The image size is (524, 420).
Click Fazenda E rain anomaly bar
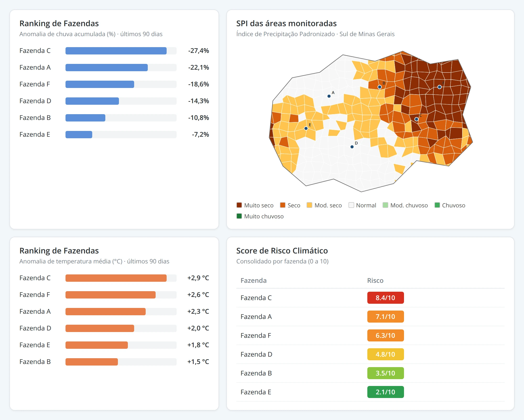coord(79,135)
